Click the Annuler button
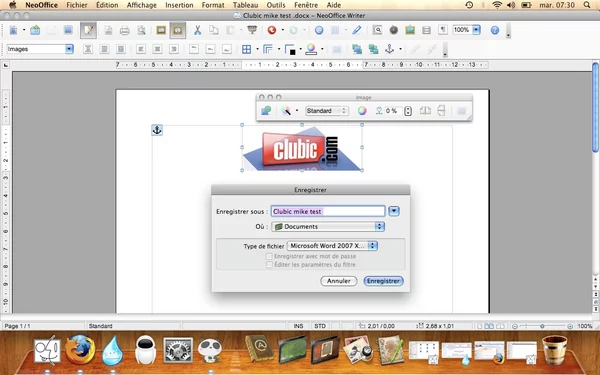 (339, 281)
